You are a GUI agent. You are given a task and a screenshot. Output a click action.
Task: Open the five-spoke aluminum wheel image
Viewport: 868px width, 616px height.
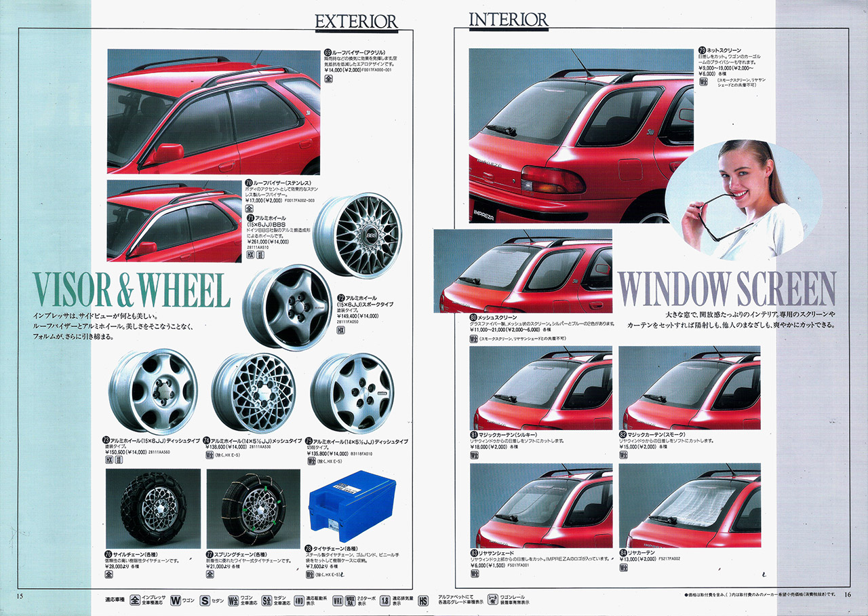[287, 307]
